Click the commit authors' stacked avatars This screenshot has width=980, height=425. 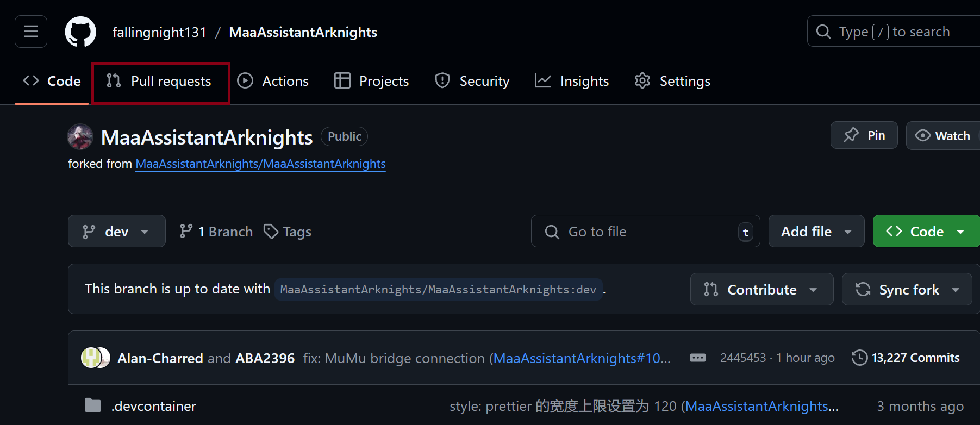click(x=96, y=358)
